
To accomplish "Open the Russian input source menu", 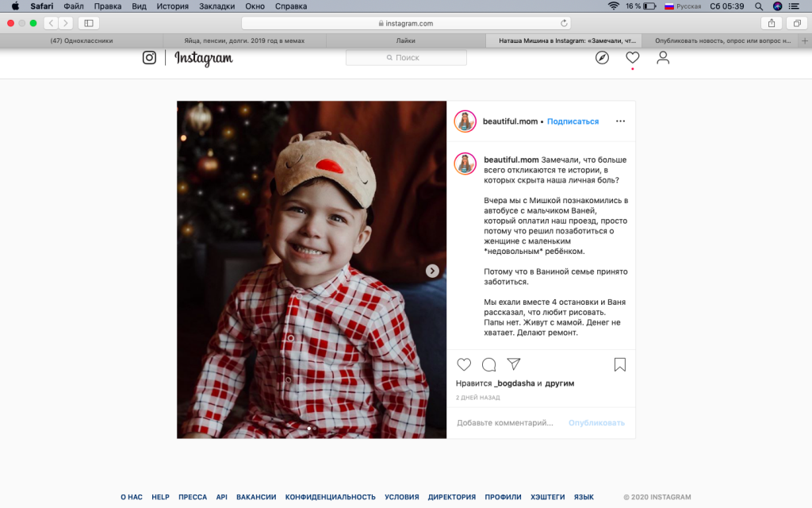I will (x=683, y=6).
